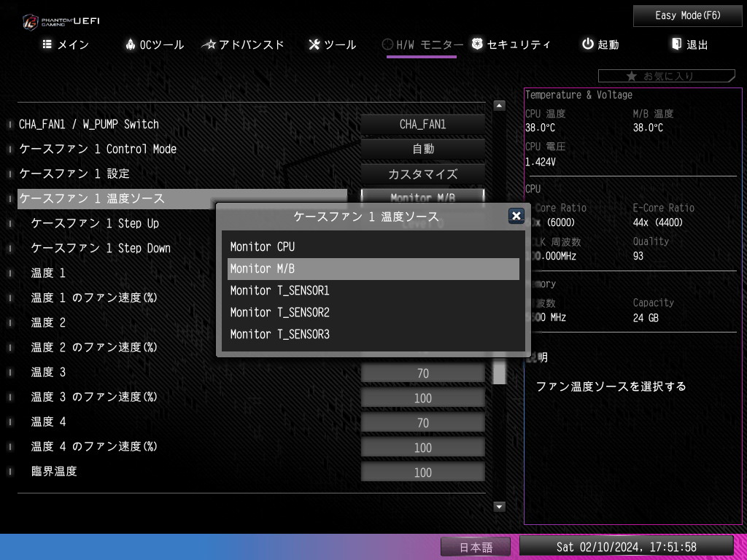
Task: Click the 温度 4 value field 70
Action: point(422,423)
